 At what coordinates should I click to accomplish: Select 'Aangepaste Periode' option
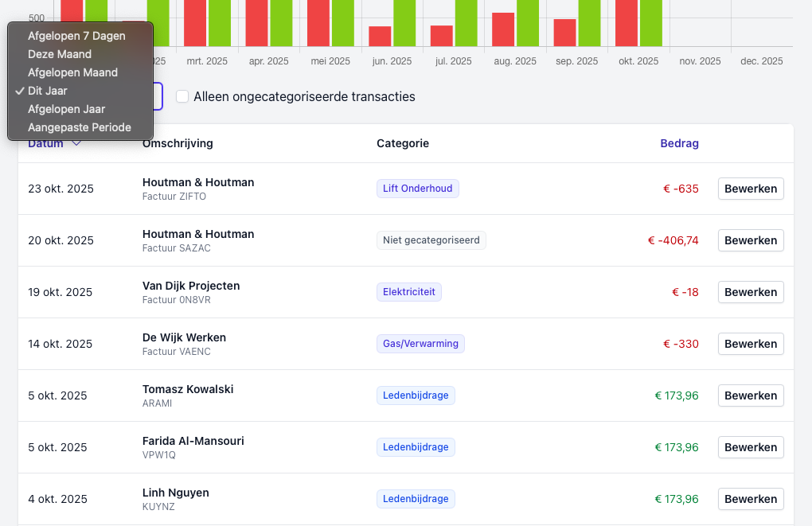79,127
